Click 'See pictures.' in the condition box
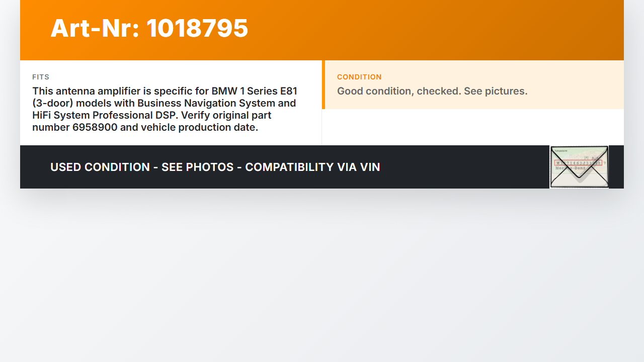This screenshot has height=362, width=644. (496, 91)
